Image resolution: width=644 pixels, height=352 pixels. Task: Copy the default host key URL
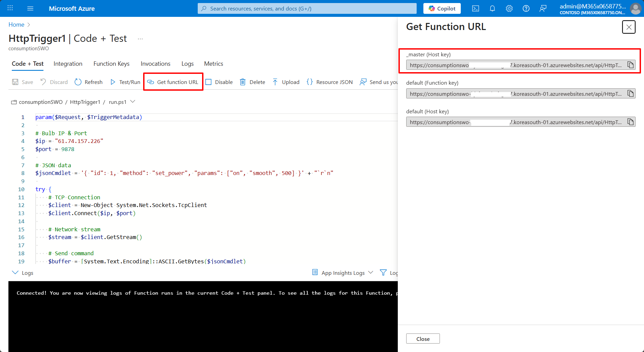point(631,122)
